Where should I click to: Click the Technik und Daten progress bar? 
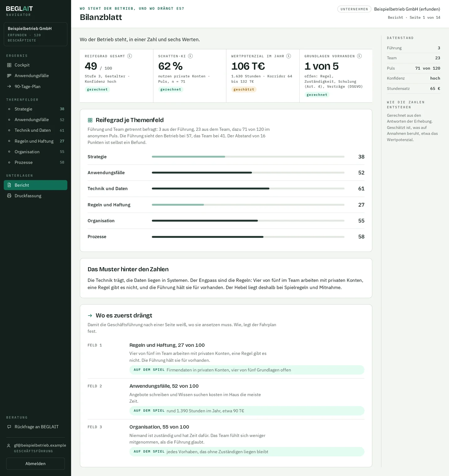coord(248,189)
